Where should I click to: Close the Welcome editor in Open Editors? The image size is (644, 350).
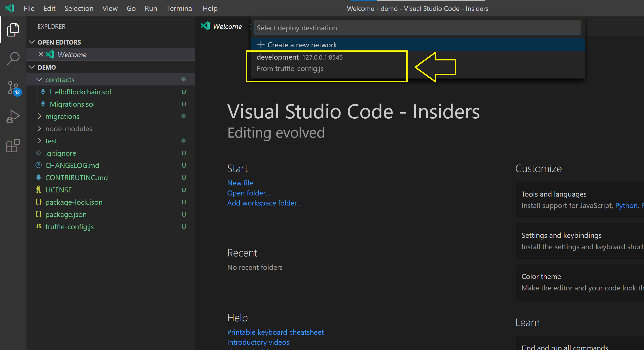41,54
